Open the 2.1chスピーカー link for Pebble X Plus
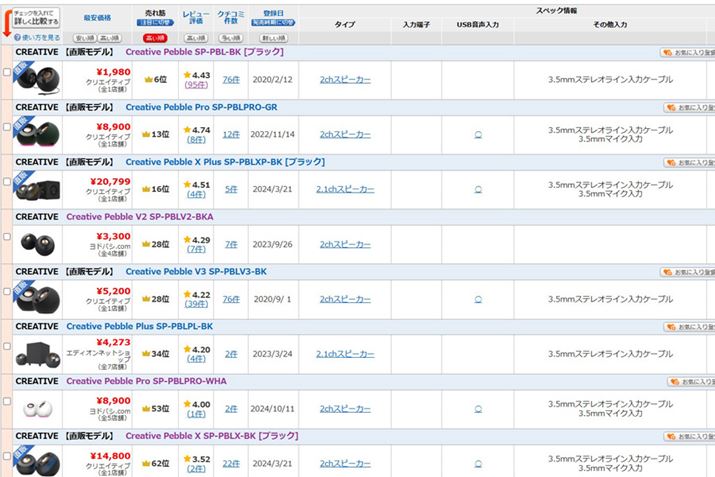Screen dimensions: 715x477 [x=344, y=189]
